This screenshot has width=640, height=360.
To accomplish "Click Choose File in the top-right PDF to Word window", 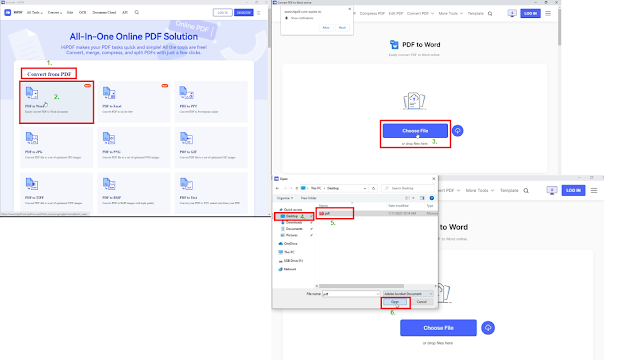I will (x=415, y=131).
